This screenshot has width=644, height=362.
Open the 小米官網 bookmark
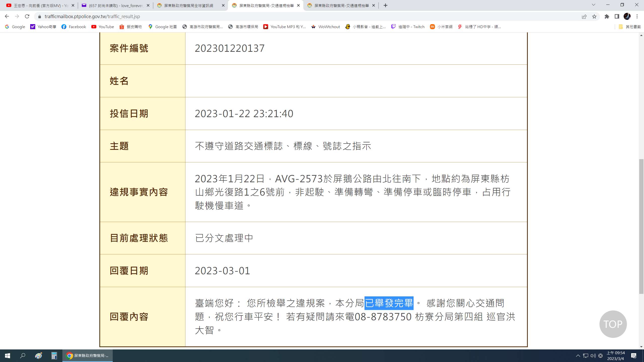(x=441, y=27)
